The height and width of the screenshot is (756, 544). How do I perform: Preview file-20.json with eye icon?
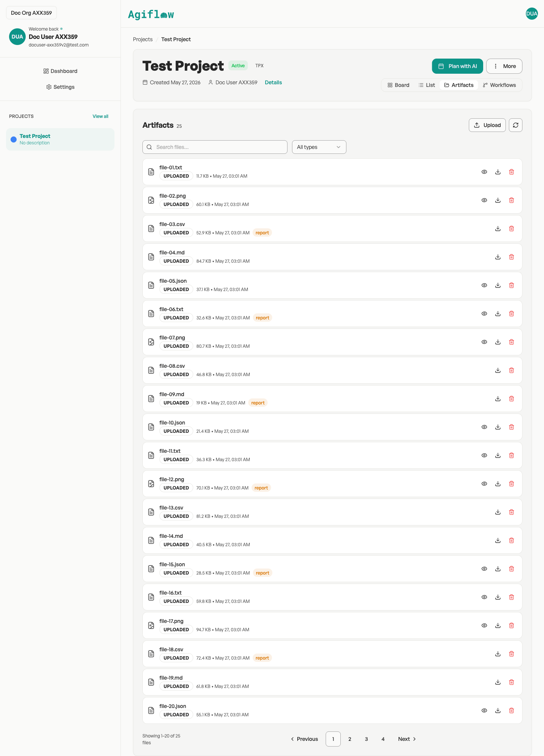pos(484,711)
